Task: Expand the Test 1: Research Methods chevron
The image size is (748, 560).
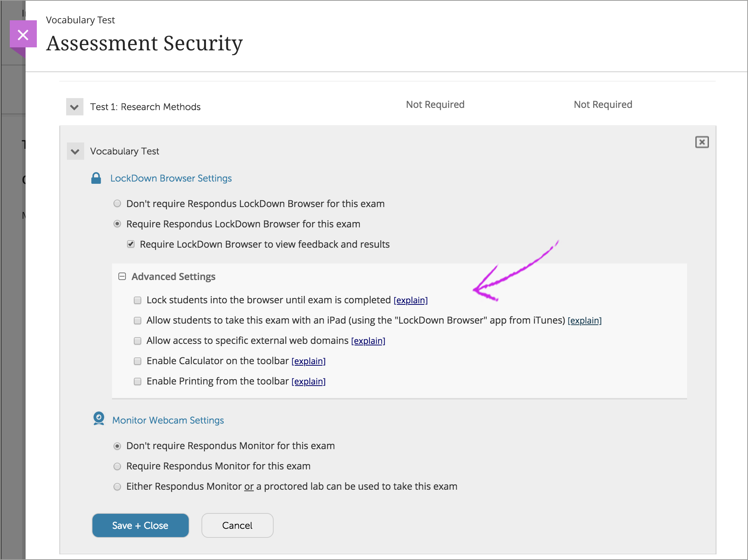Action: 74,107
